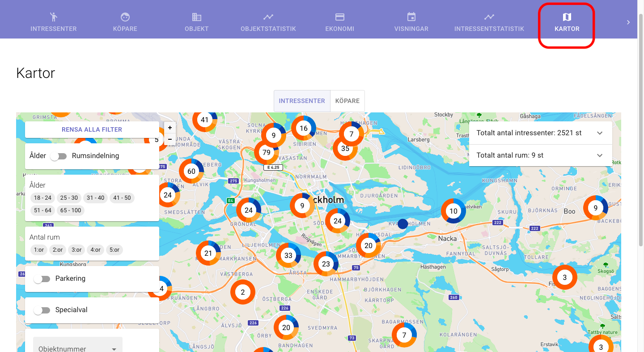
Task: Click the map zoom in plus button
Action: pyautogui.click(x=170, y=128)
